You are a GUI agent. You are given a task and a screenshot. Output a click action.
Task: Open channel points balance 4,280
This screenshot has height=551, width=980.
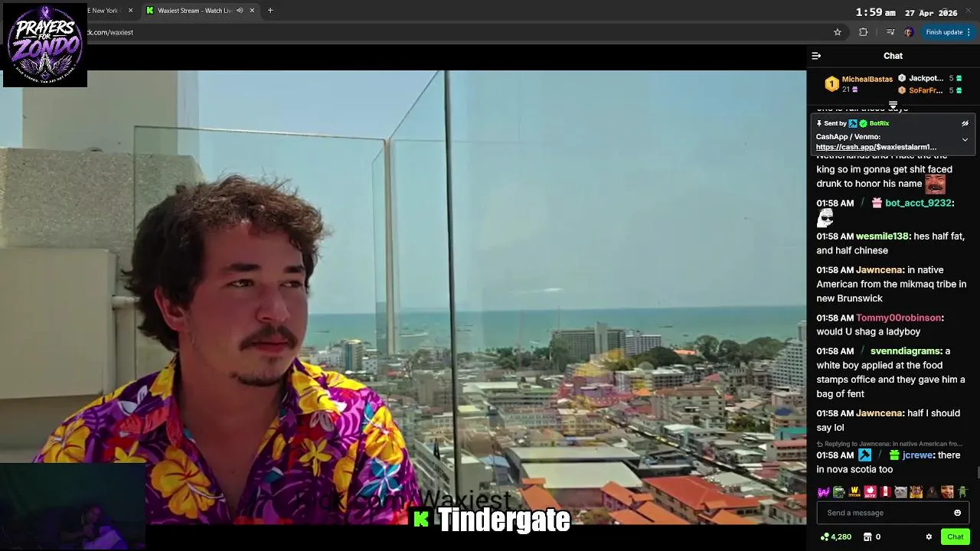[x=835, y=537]
